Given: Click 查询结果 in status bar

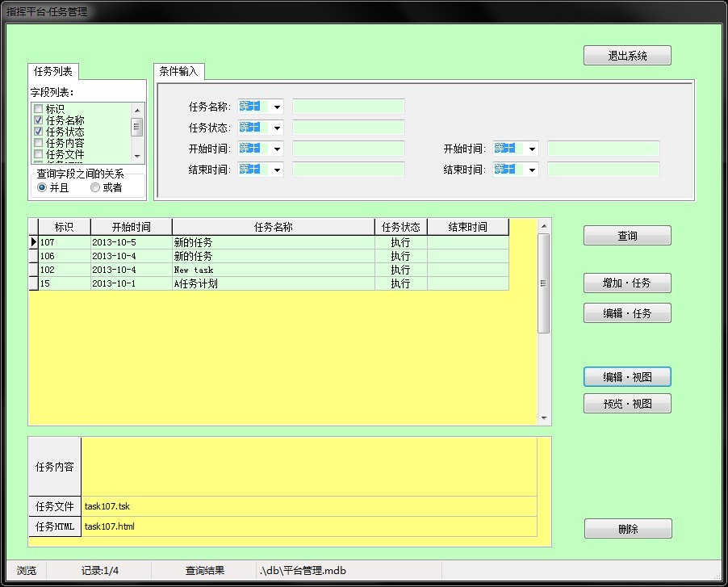Looking at the screenshot, I should point(205,570).
